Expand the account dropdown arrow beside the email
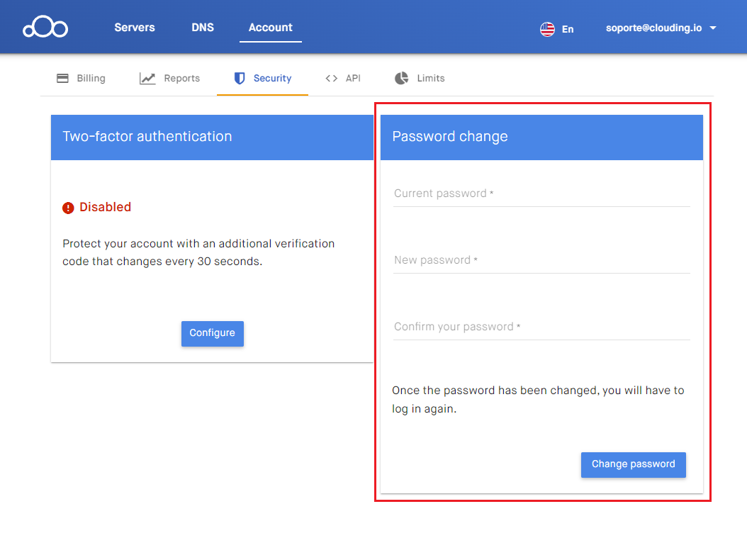The image size is (747, 560). [x=713, y=28]
